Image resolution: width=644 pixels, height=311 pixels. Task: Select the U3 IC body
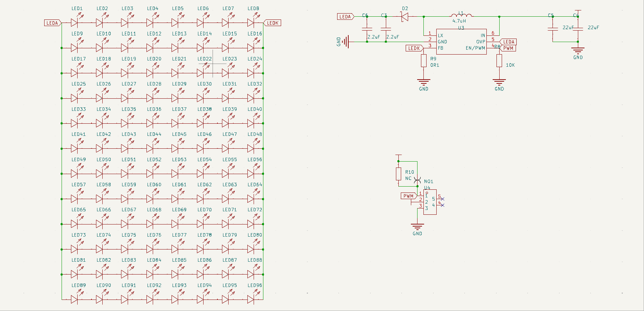pos(461,42)
